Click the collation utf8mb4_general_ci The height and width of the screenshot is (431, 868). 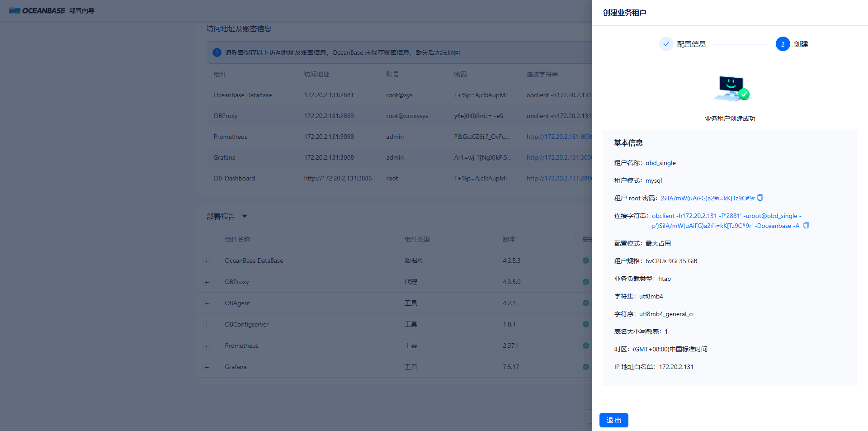[666, 314]
